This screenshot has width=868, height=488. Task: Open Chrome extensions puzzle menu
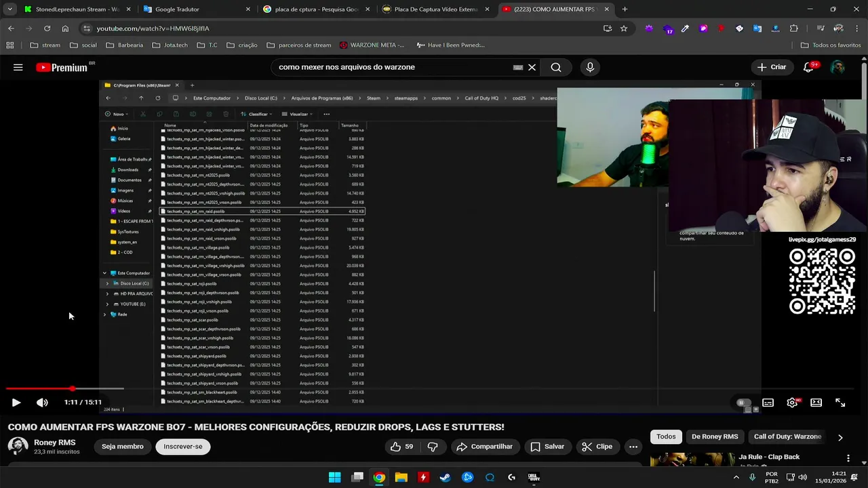point(794,28)
